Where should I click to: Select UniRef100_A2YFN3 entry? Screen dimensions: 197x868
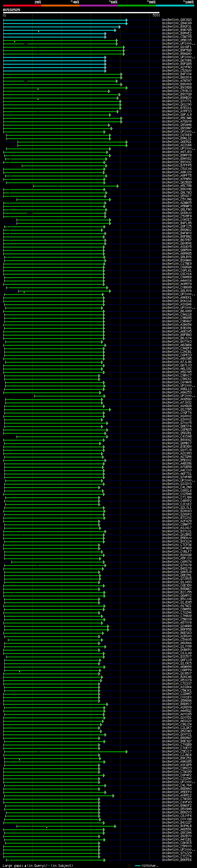(x=177, y=67)
